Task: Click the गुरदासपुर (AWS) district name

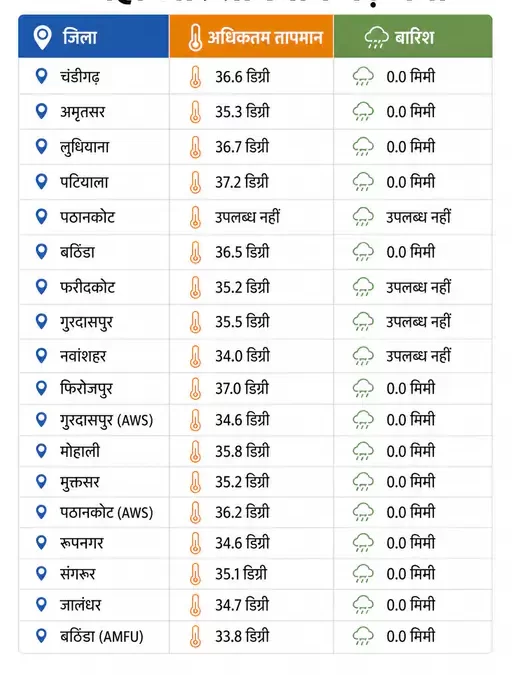Action: tap(106, 420)
